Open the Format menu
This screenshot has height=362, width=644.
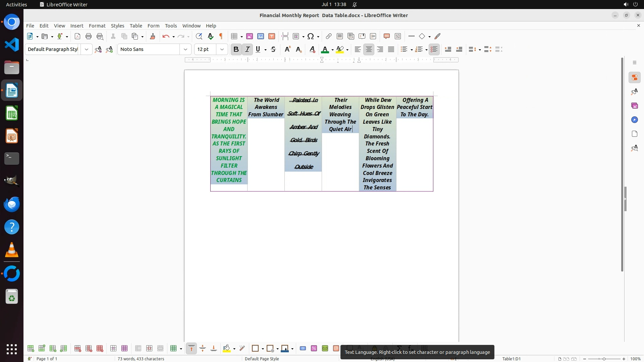(x=97, y=26)
